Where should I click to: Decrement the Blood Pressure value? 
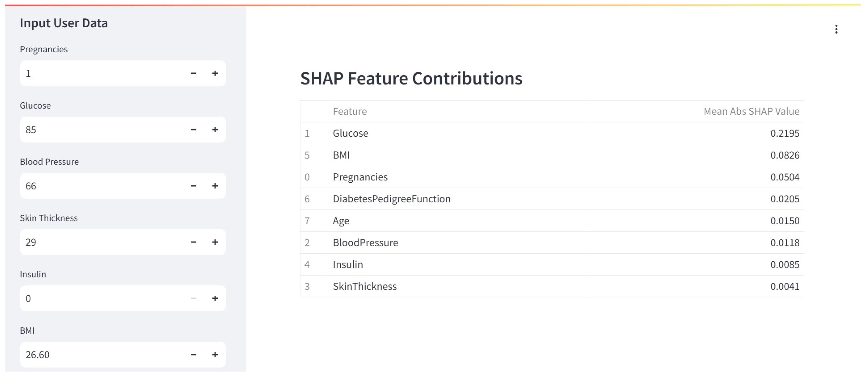(193, 186)
